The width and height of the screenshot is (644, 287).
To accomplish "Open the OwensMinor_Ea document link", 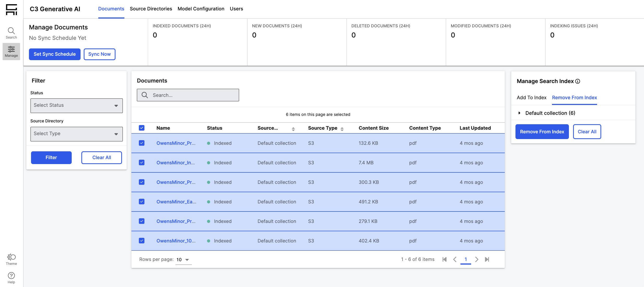I will 176,202.
